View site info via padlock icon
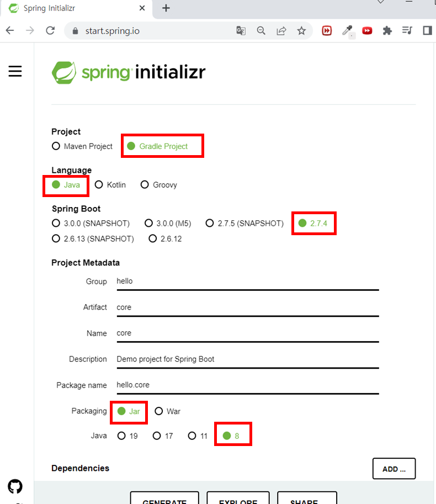 (75, 31)
